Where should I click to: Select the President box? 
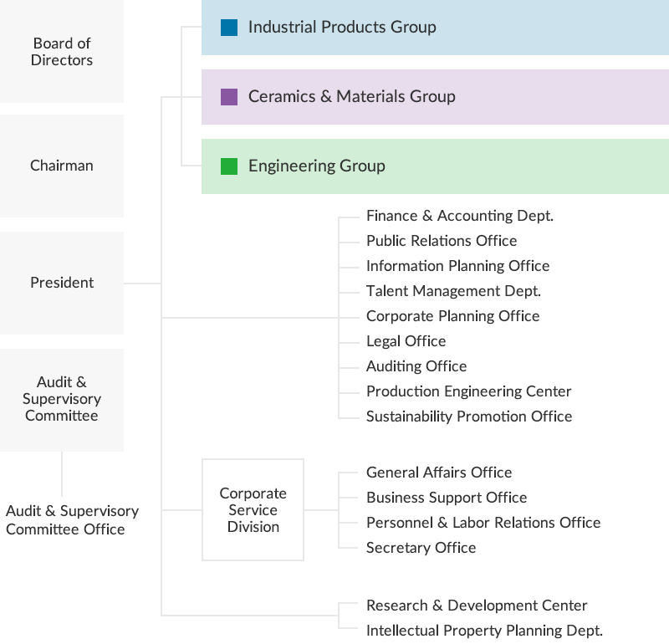pos(62,283)
